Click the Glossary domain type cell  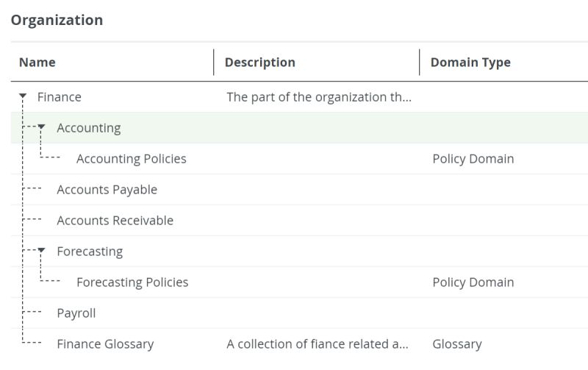coord(457,344)
